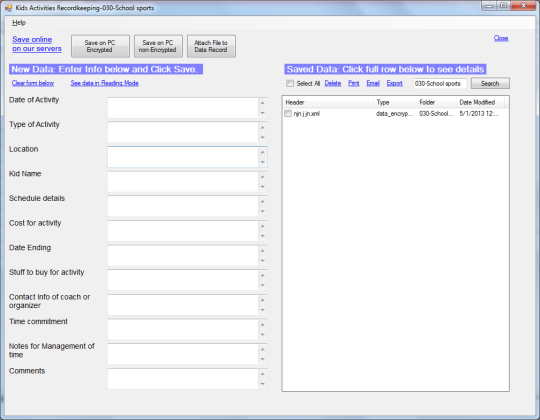Close the window with the red X button
The image size is (540, 420).
point(523,6)
